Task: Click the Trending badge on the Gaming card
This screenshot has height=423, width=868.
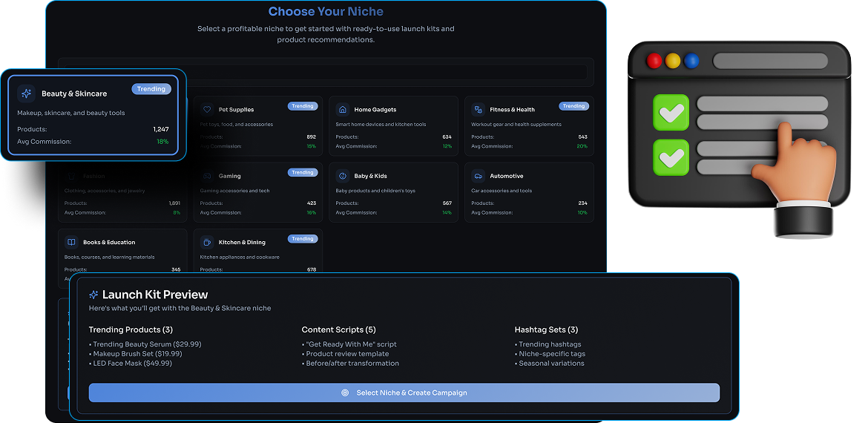Action: [x=302, y=172]
